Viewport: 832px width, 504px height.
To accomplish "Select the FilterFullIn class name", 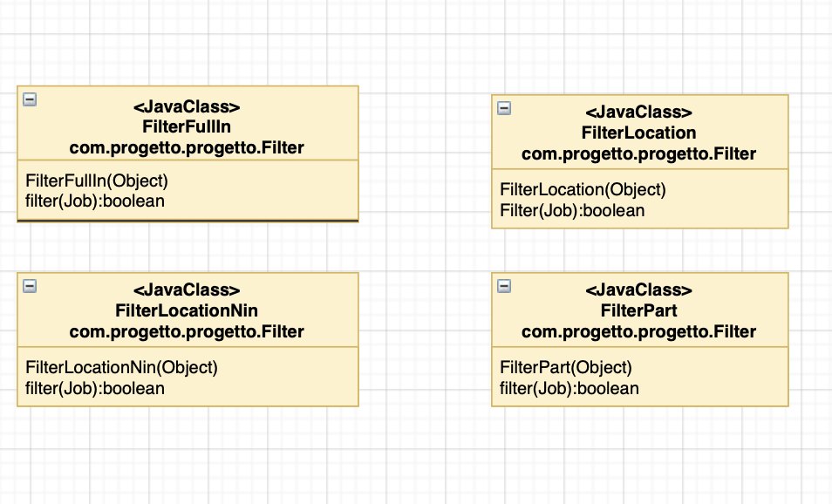I will coord(187,126).
